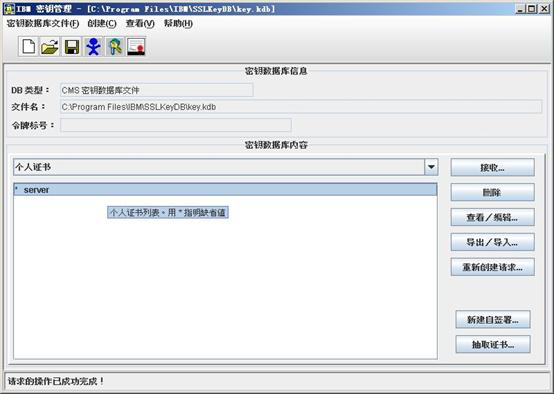Image resolution: width=554 pixels, height=394 pixels.
Task: Select the server certificate in list
Action: [225, 190]
